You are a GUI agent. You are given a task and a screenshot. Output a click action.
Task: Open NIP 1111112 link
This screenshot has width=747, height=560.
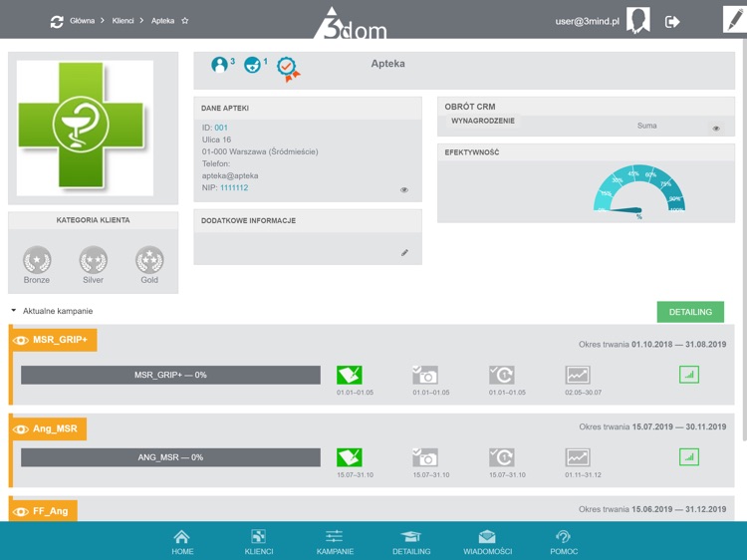click(234, 187)
